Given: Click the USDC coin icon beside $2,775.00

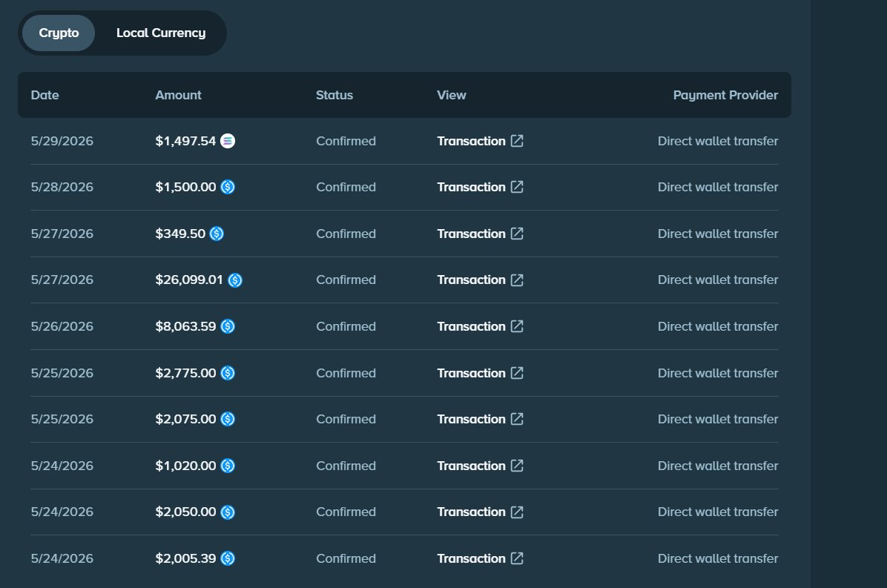Looking at the screenshot, I should (x=228, y=373).
